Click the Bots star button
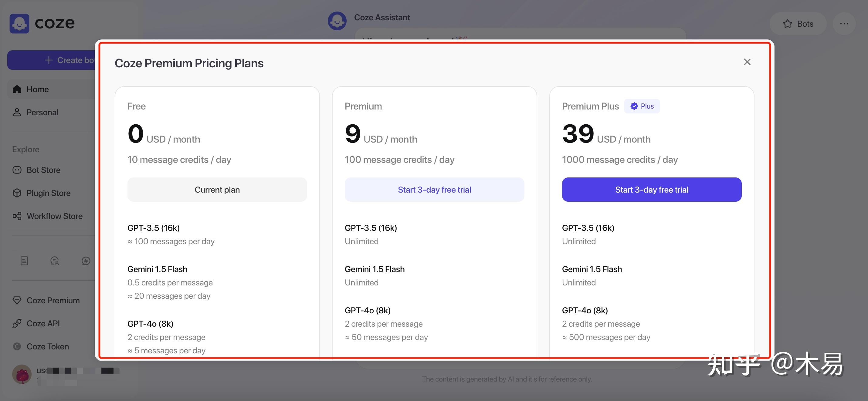Viewport: 868px width, 401px height. (798, 24)
